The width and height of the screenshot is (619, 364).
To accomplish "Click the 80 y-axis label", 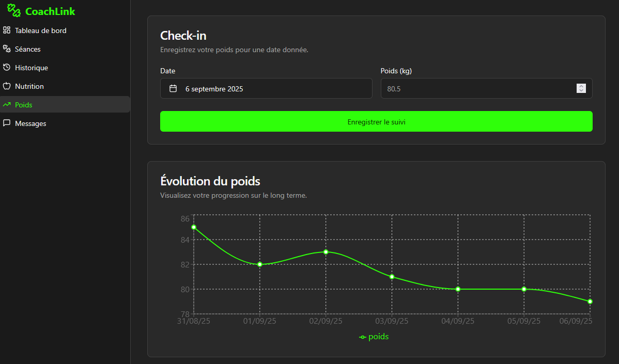I will point(185,290).
